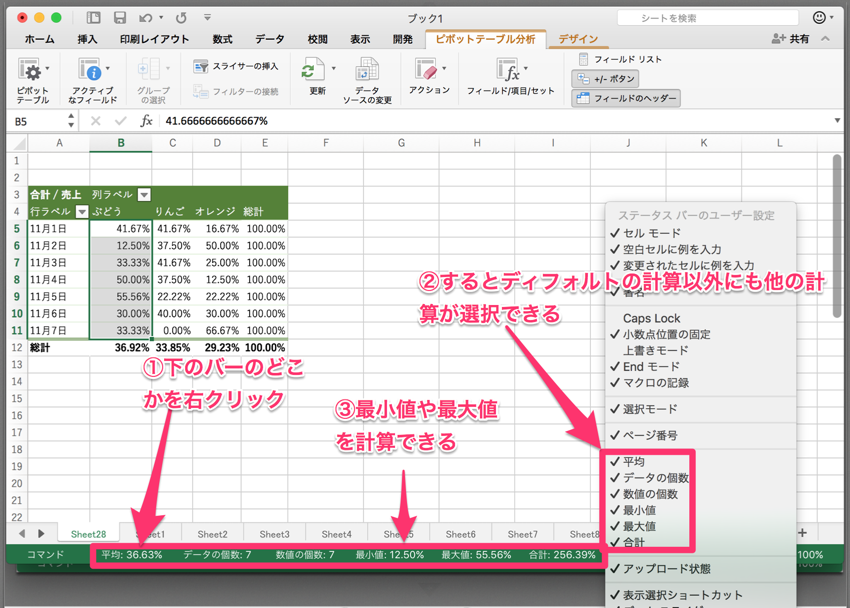The image size is (850, 608).
Task: Click column B header
Action: point(121,143)
